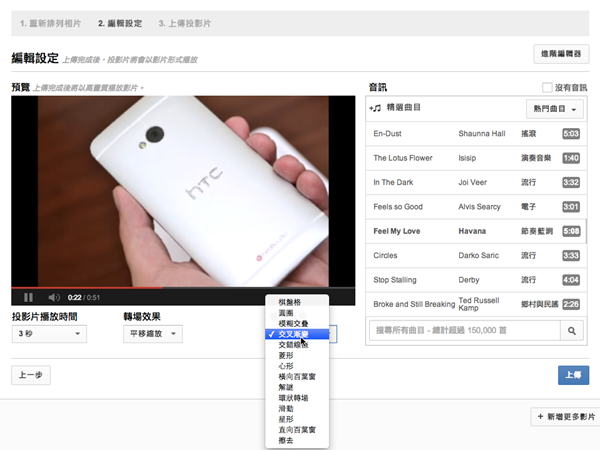Select the checked 交叉漸變 option
600x450 pixels.
click(x=297, y=334)
